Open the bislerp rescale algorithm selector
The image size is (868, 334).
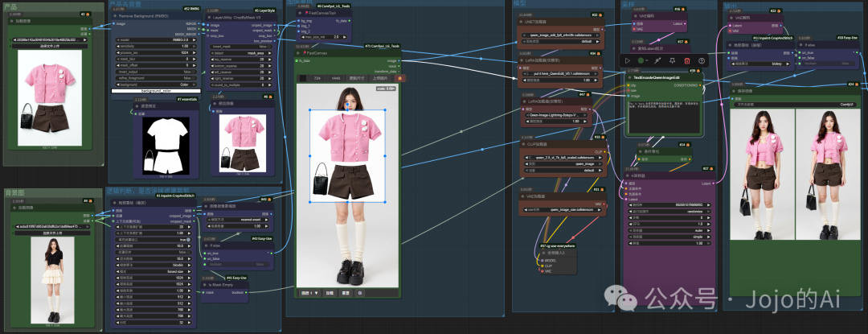point(759,64)
